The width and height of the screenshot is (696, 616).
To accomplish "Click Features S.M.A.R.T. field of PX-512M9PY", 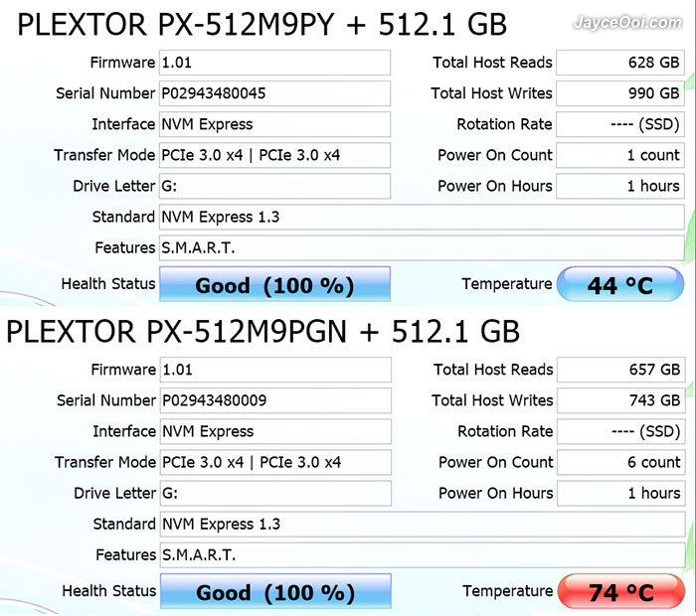I will 422,247.
